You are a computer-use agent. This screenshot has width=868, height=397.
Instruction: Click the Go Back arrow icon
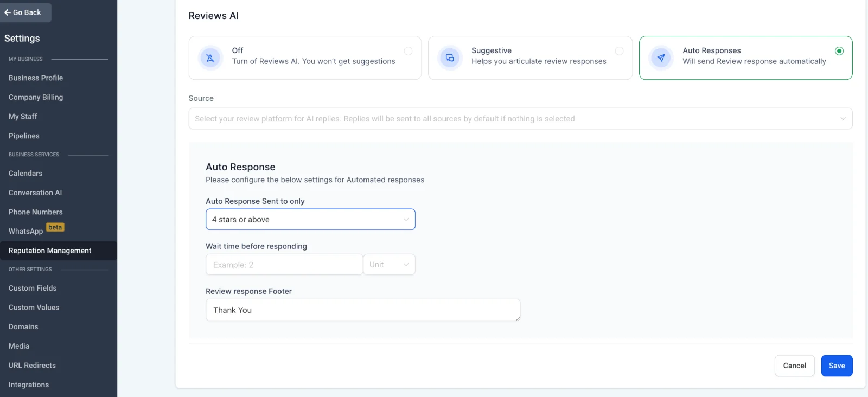click(8, 12)
